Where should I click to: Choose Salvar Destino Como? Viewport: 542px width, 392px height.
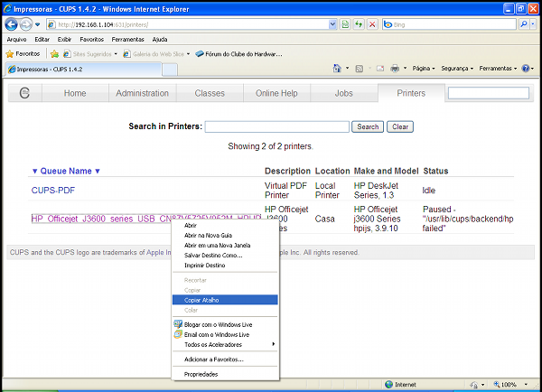click(225, 256)
